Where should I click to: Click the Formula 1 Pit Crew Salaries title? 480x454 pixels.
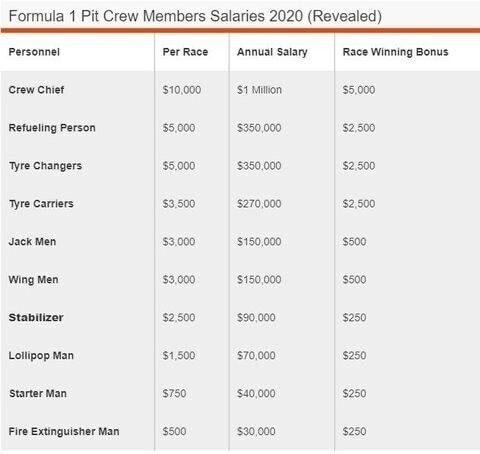(195, 16)
